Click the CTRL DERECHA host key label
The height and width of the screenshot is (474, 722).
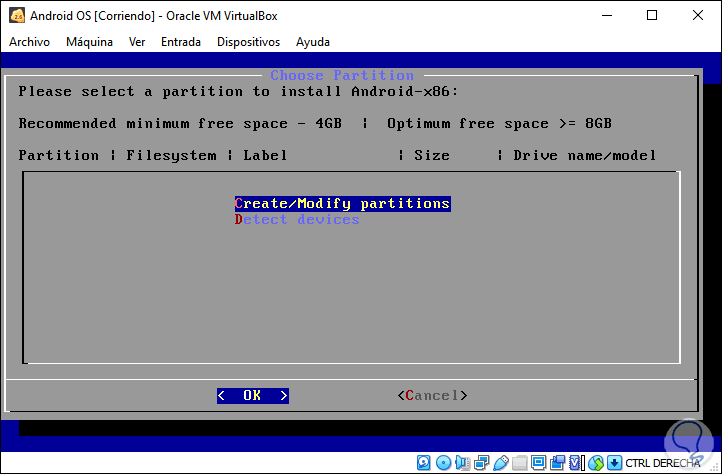(x=663, y=463)
